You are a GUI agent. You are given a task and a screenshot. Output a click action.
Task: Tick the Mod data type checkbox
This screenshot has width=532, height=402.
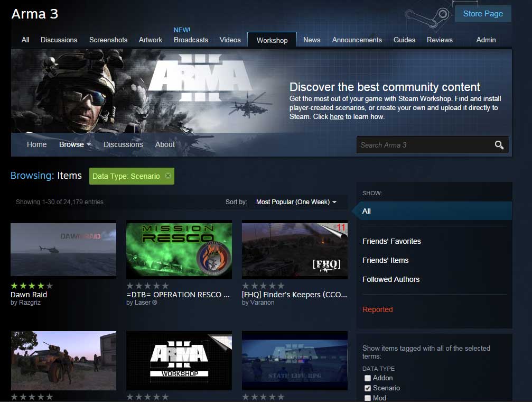point(368,398)
